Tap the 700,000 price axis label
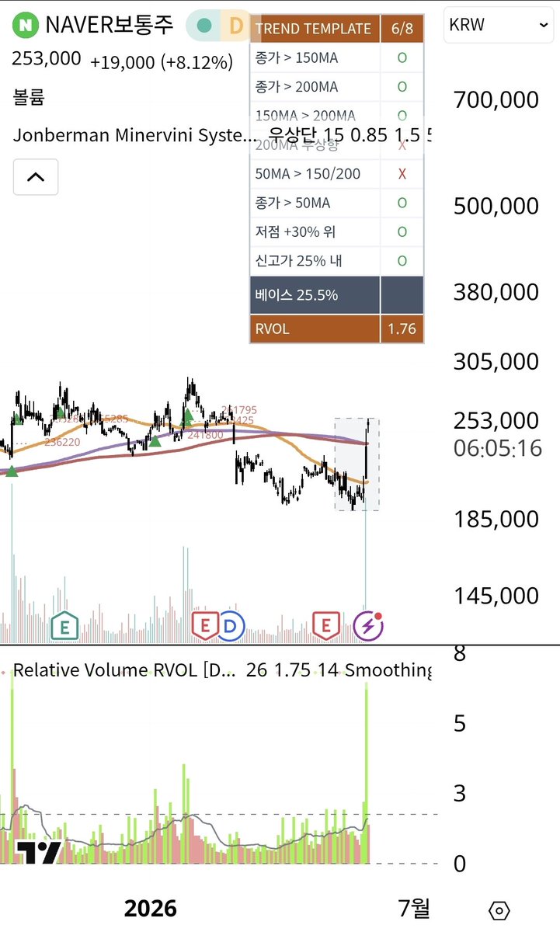The image size is (560, 932). click(x=496, y=99)
